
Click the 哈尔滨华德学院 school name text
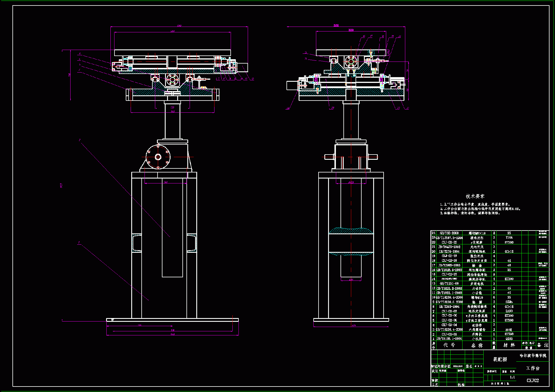[533, 356]
